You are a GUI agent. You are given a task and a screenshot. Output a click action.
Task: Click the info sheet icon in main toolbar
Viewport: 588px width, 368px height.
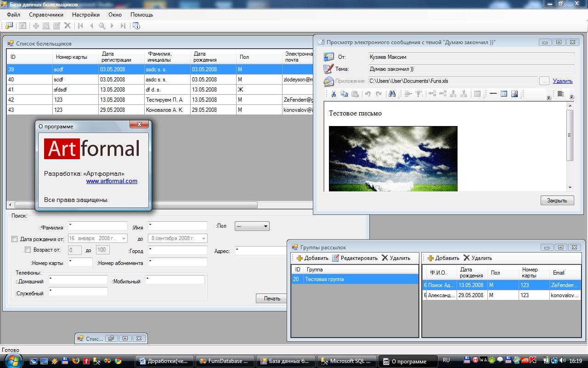pos(136,26)
